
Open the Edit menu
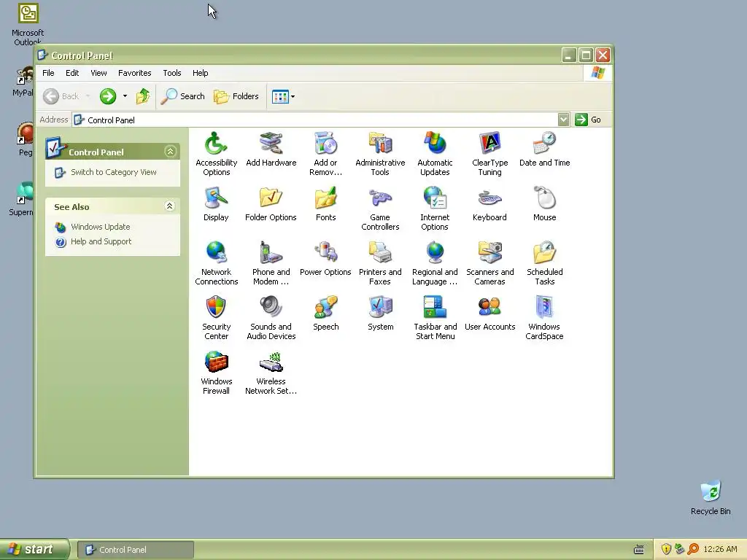pyautogui.click(x=72, y=73)
